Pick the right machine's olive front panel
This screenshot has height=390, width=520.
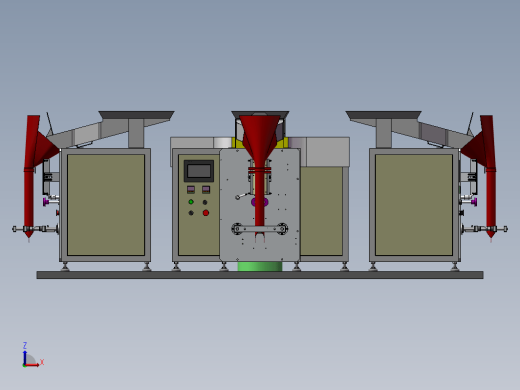(414, 205)
